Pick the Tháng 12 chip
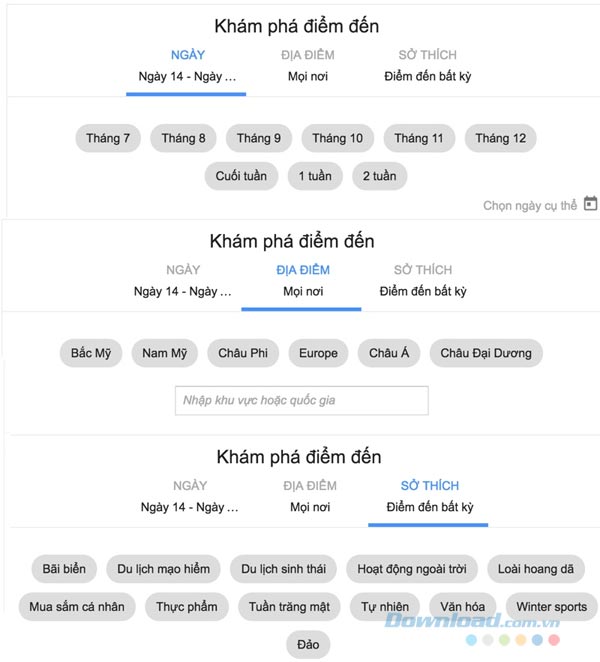This screenshot has width=600, height=662. [500, 138]
